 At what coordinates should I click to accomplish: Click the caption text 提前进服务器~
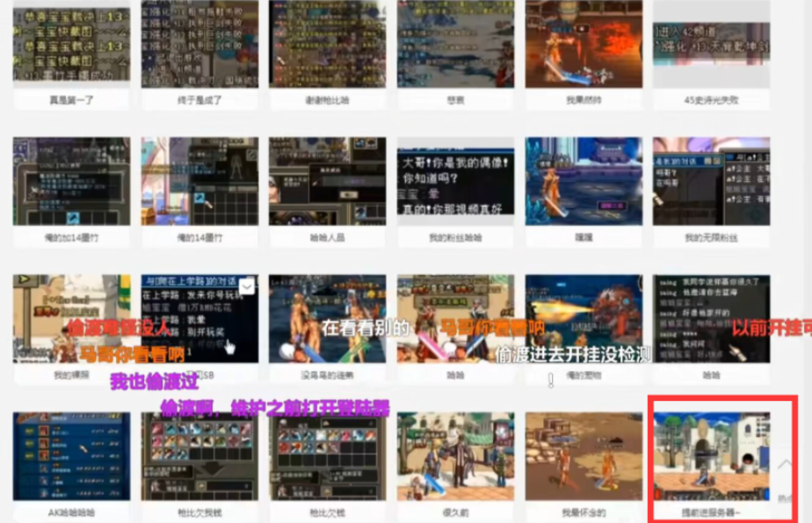coord(711,512)
